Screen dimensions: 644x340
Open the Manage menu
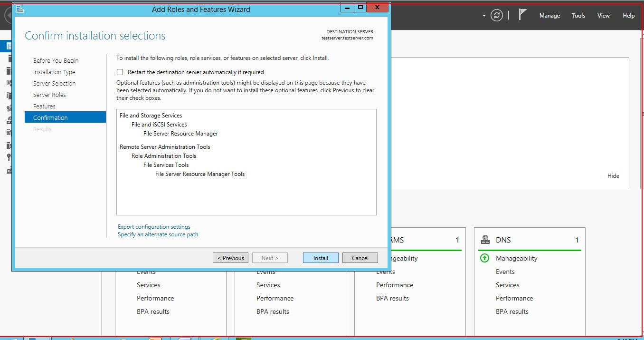(x=549, y=16)
